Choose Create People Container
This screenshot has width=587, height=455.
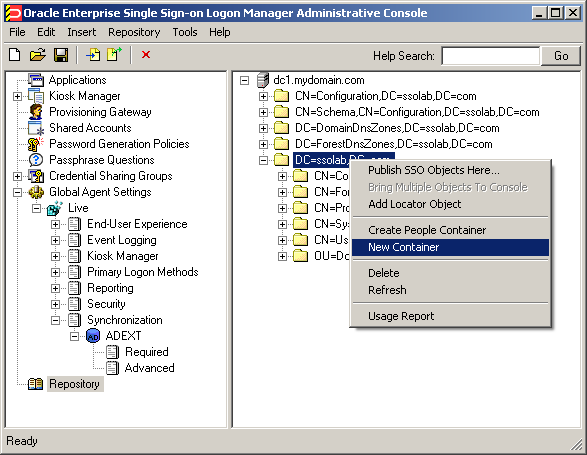pyautogui.click(x=450, y=230)
